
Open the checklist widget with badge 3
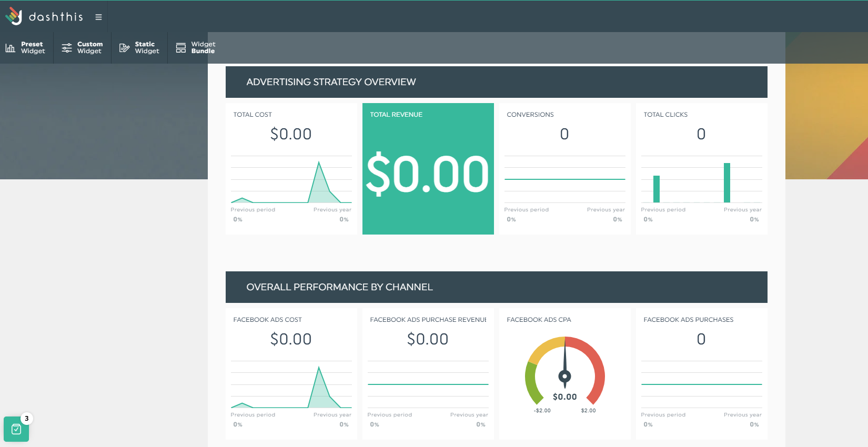click(x=16, y=429)
